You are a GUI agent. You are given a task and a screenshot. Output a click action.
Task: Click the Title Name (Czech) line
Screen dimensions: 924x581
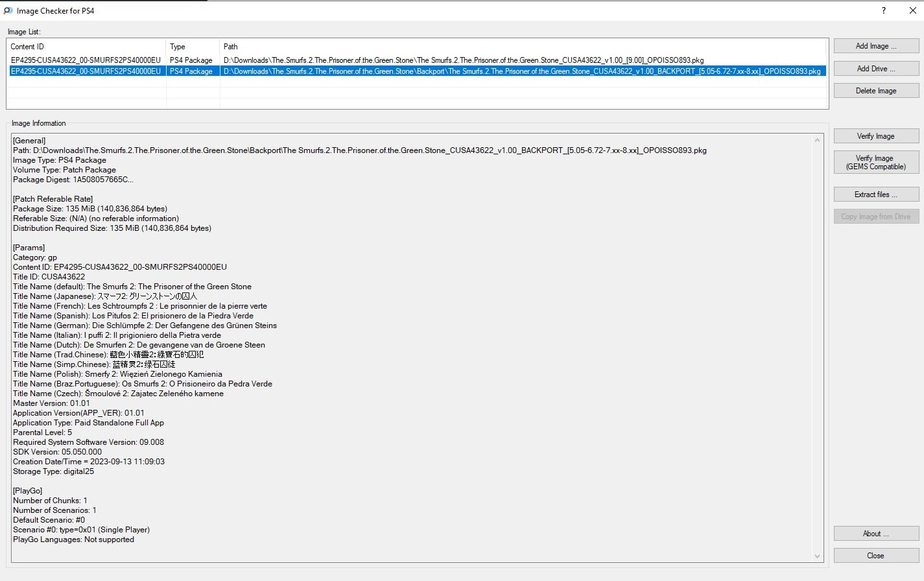click(118, 394)
